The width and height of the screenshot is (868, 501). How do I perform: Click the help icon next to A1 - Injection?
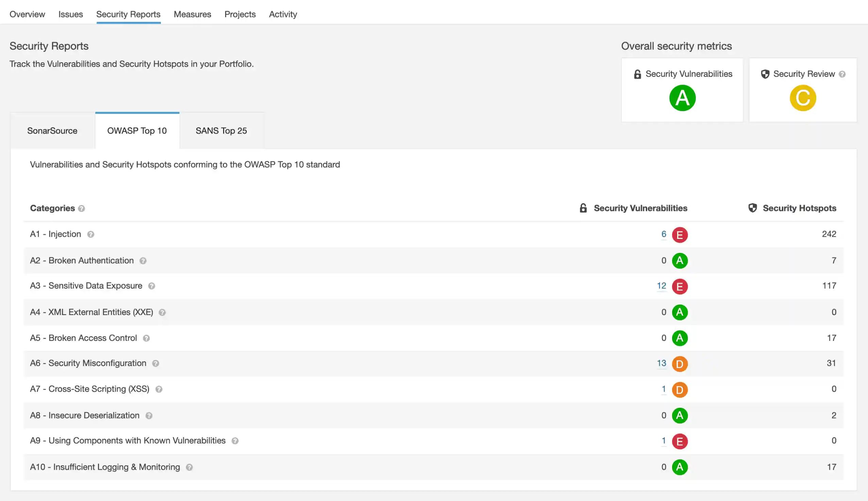tap(90, 234)
